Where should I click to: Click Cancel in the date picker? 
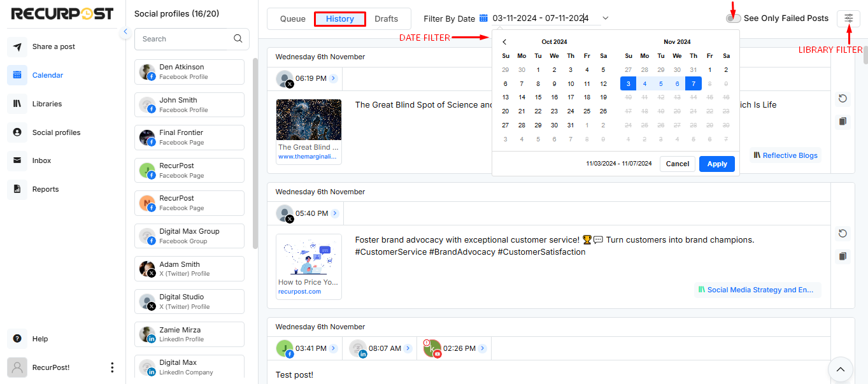pos(678,164)
